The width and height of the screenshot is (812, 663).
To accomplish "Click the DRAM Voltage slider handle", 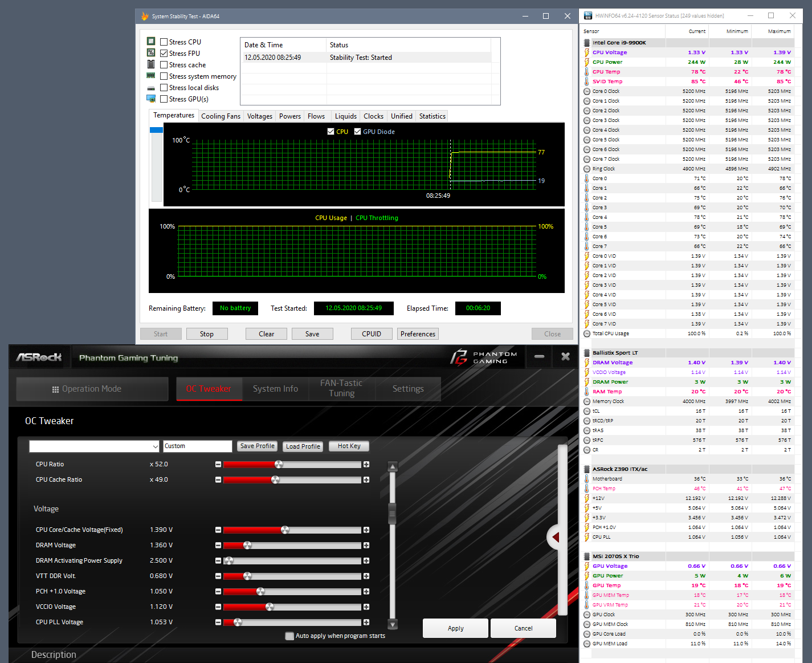I will [247, 546].
